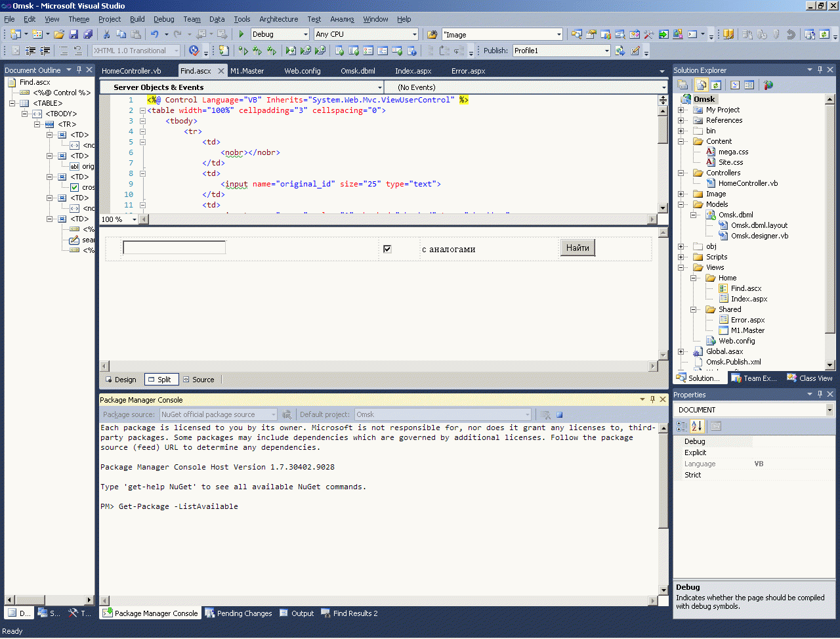Click the Open File folder icon
This screenshot has height=639, width=840.
[x=59, y=34]
